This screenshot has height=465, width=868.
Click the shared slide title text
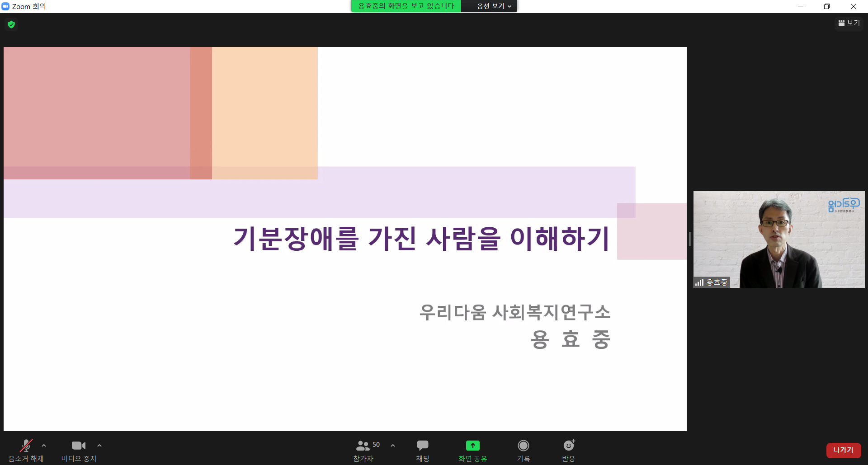coord(421,238)
